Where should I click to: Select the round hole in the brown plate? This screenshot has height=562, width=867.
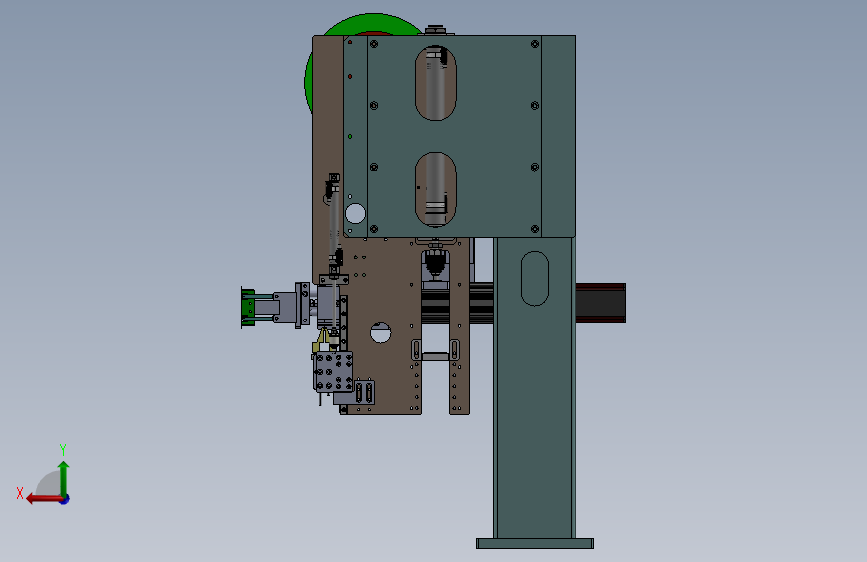point(380,332)
